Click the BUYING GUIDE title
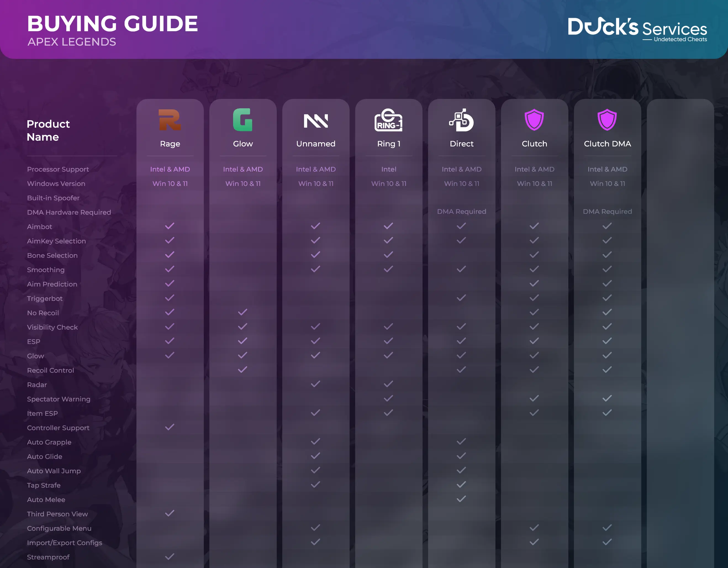 click(113, 24)
